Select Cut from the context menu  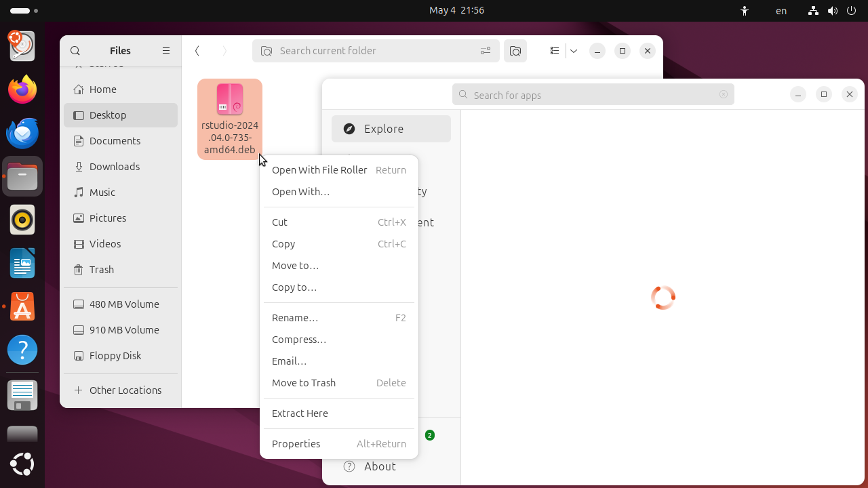tap(339, 222)
